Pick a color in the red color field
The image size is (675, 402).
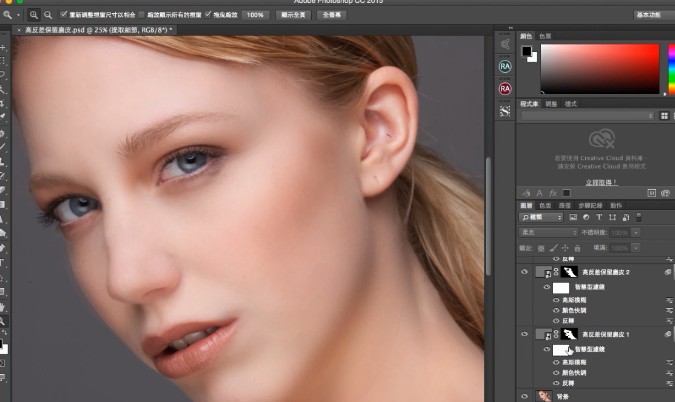coord(600,69)
